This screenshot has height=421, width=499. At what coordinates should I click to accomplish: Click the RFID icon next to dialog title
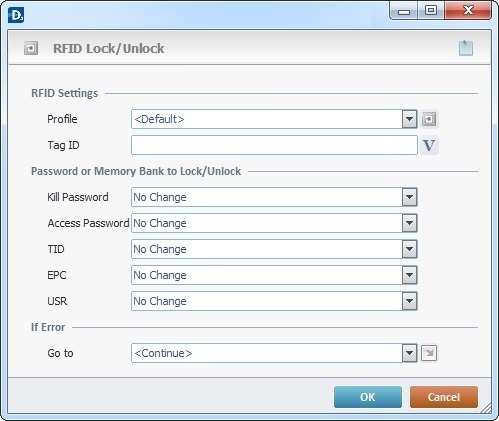pos(31,48)
